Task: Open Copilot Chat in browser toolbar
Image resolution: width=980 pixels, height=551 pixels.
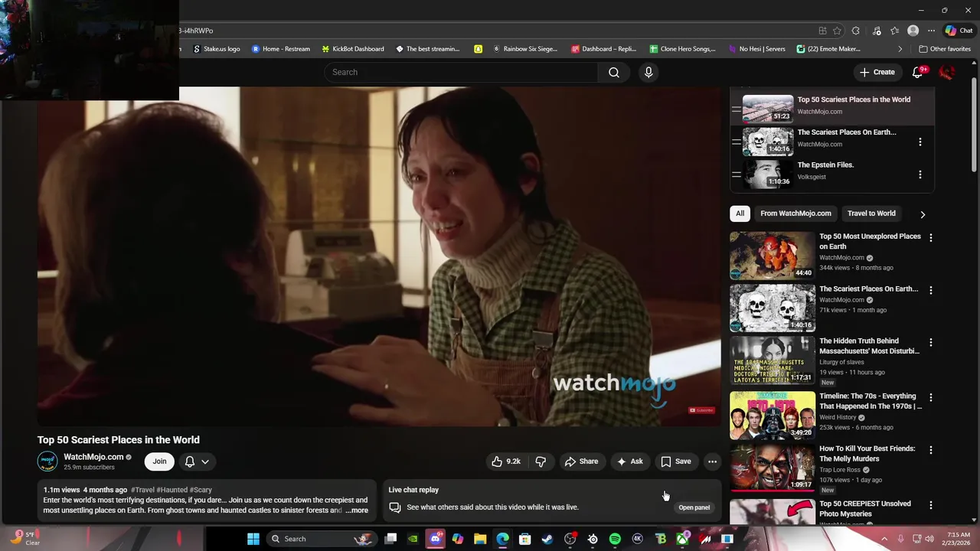Action: (959, 31)
